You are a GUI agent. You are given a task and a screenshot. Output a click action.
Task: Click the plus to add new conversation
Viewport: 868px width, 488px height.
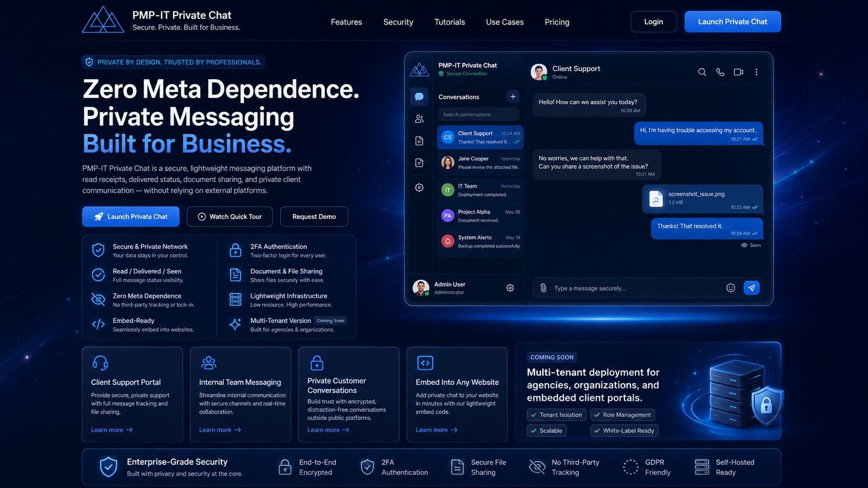[513, 97]
